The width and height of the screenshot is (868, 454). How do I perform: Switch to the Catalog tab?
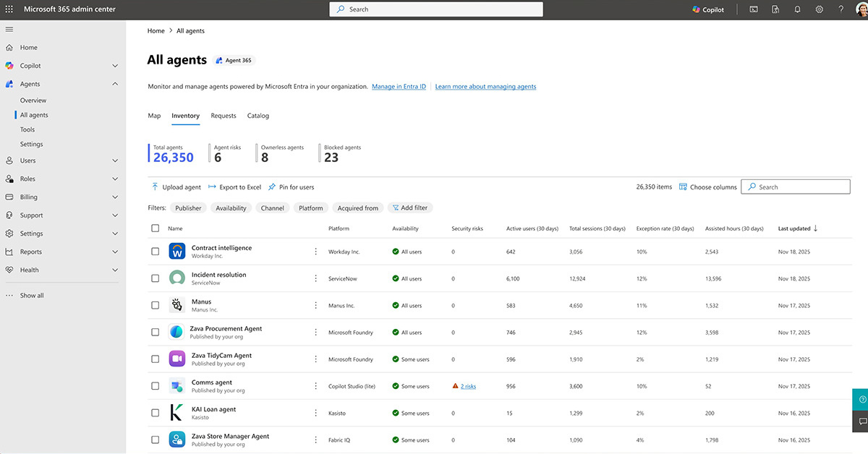pyautogui.click(x=258, y=116)
